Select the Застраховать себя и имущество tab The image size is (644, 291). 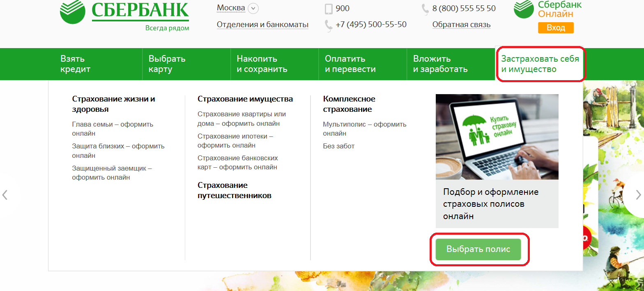540,64
